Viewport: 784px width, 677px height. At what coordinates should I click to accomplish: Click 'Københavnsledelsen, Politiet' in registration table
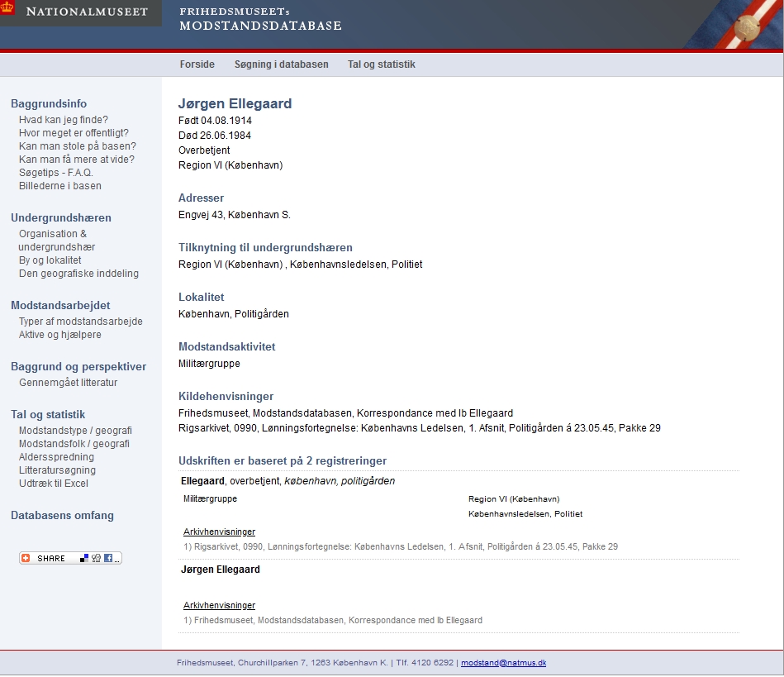(x=525, y=514)
